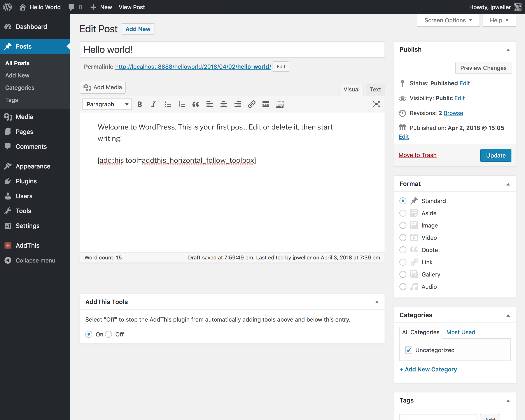Click the Bold formatting icon

(x=140, y=104)
